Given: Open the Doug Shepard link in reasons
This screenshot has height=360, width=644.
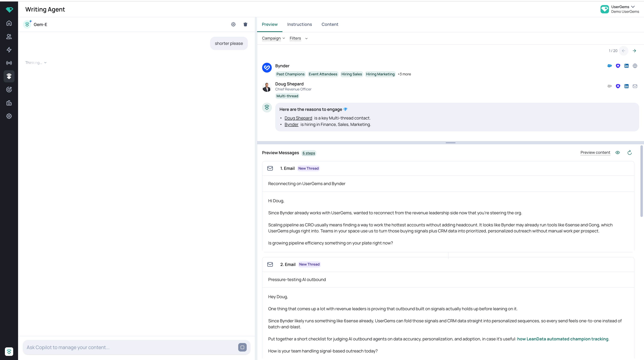Looking at the screenshot, I should point(298,118).
